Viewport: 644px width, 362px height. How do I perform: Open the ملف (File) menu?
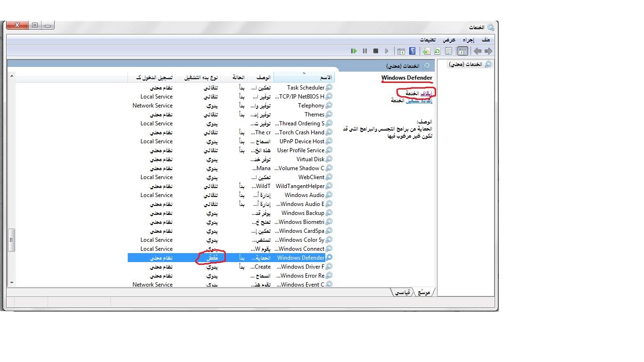pos(486,40)
